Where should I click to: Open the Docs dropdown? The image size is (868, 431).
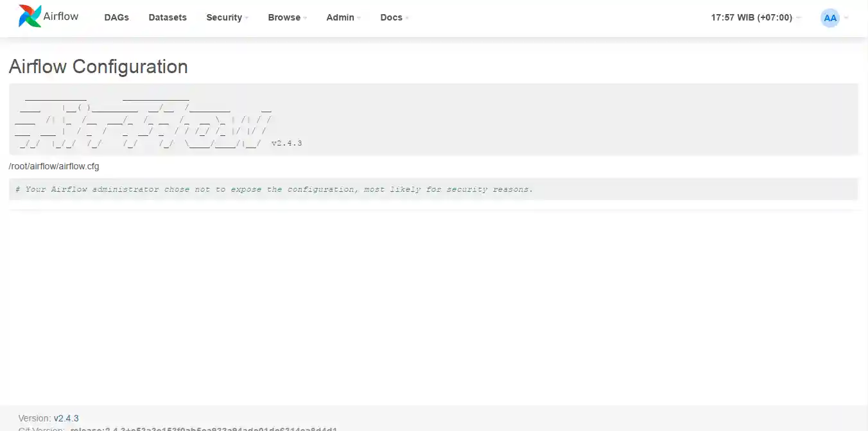click(x=395, y=17)
